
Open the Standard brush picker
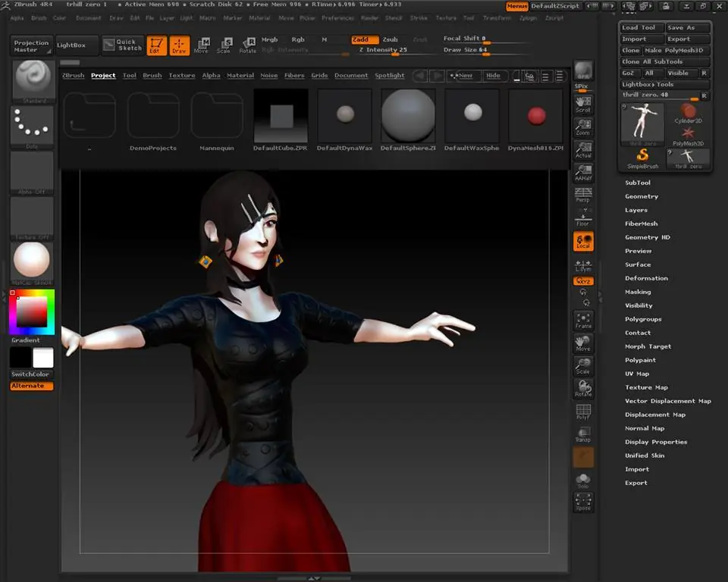pos(33,82)
